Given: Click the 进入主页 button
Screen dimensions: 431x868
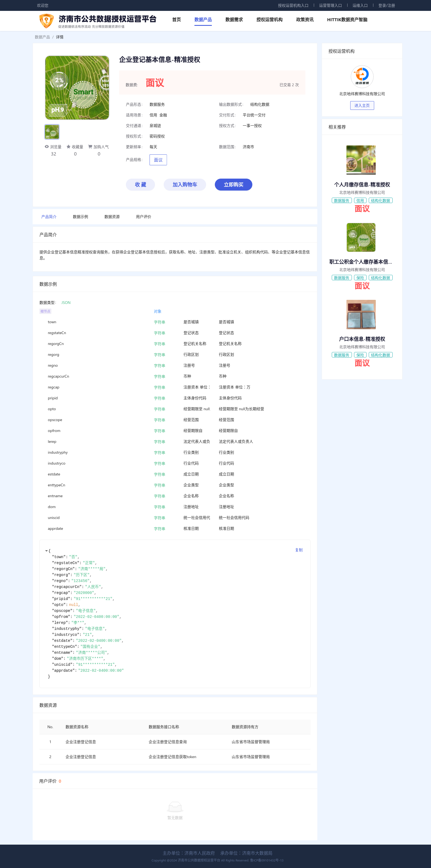Looking at the screenshot, I should pos(362,105).
